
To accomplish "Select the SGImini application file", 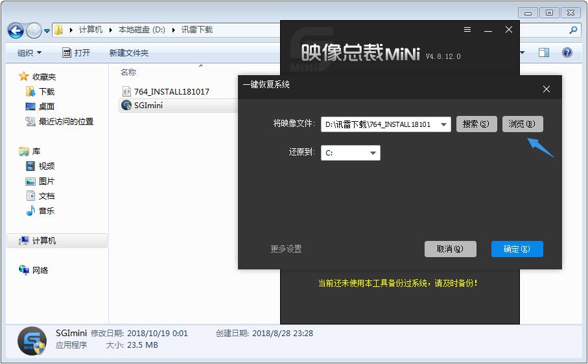I will pos(178,105).
